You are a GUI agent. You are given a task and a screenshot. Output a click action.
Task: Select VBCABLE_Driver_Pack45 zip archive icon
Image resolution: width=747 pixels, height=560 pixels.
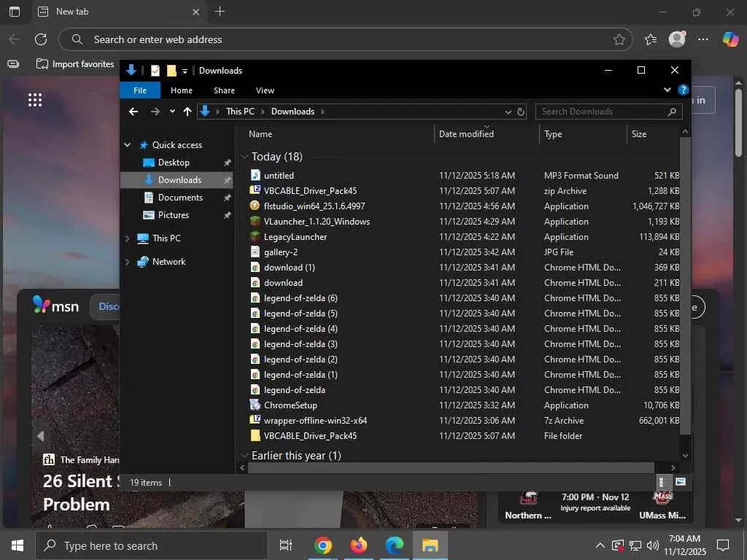click(255, 190)
